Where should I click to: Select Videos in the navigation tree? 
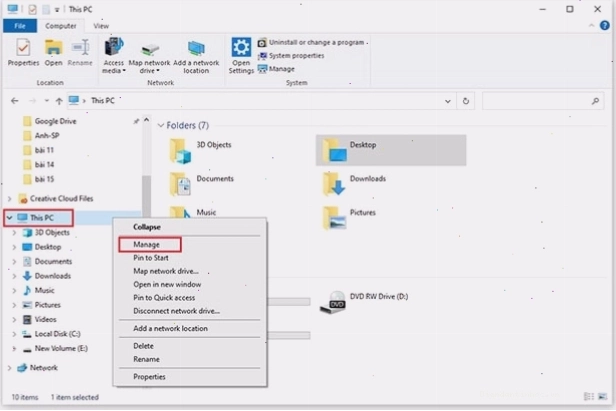click(x=40, y=319)
